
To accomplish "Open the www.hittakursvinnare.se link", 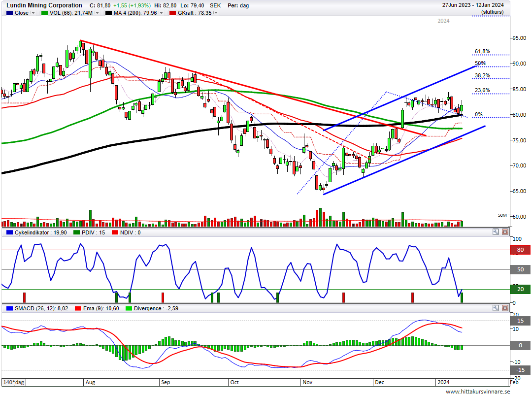I will tap(478, 391).
